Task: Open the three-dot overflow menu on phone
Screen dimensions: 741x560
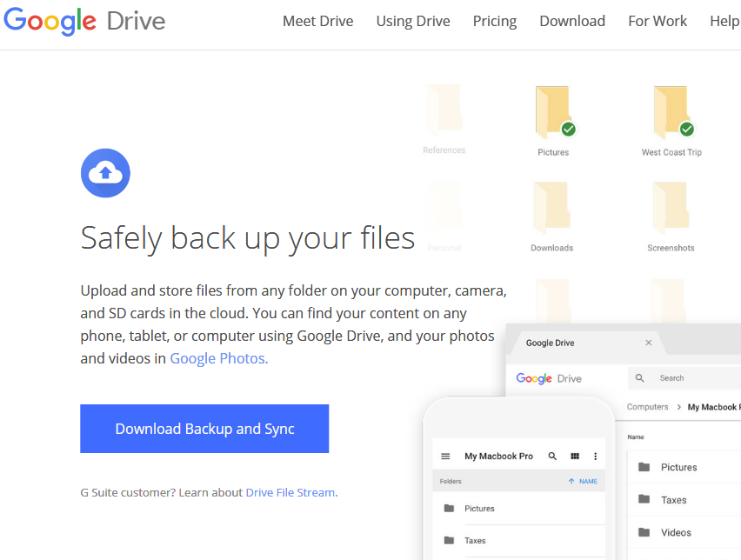Action: (x=596, y=456)
